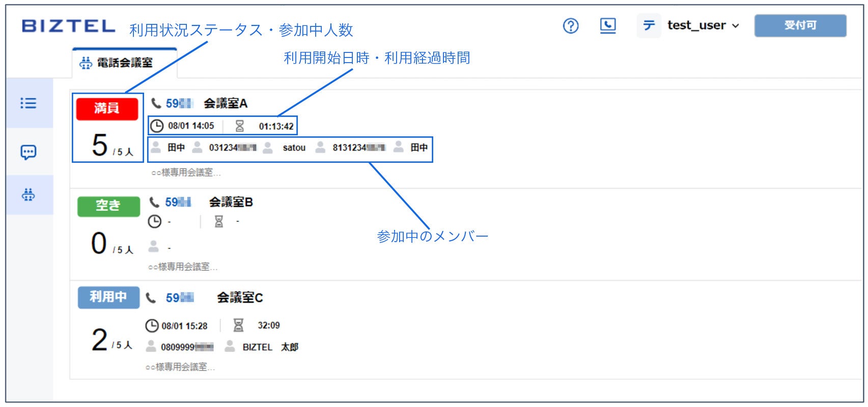Click the 会議室A extension number link
Viewport: 868px width, 407px height.
point(180,103)
